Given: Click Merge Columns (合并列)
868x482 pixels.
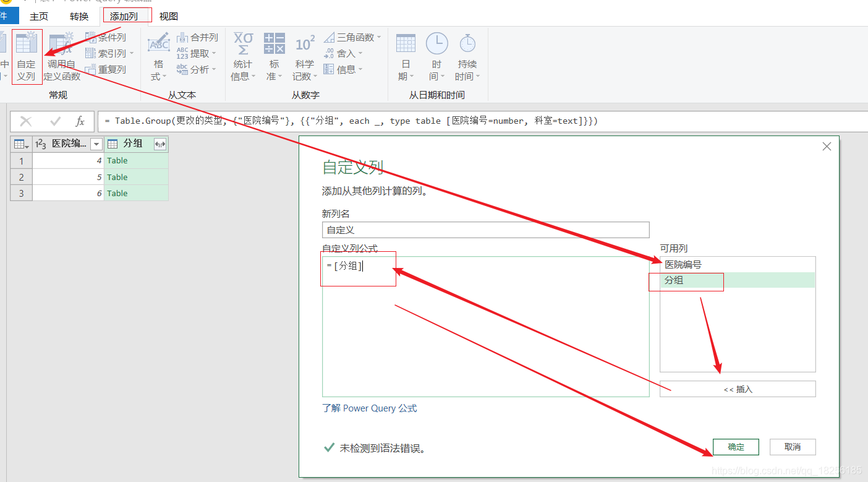Looking at the screenshot, I should point(197,38).
